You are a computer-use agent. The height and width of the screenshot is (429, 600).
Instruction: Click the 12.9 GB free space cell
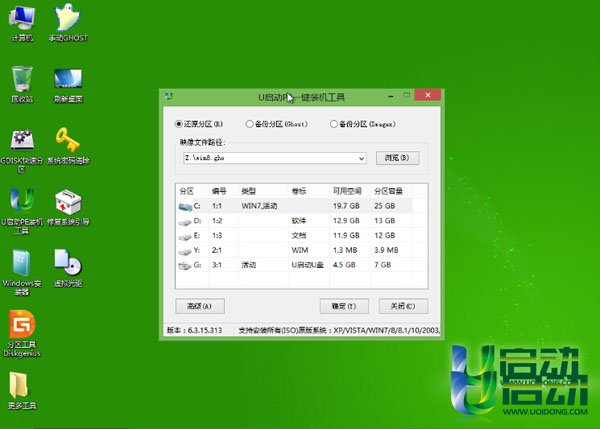click(x=346, y=221)
